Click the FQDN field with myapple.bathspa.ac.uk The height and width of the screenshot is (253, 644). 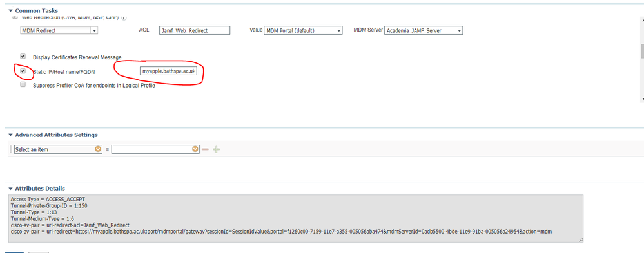[x=169, y=71]
